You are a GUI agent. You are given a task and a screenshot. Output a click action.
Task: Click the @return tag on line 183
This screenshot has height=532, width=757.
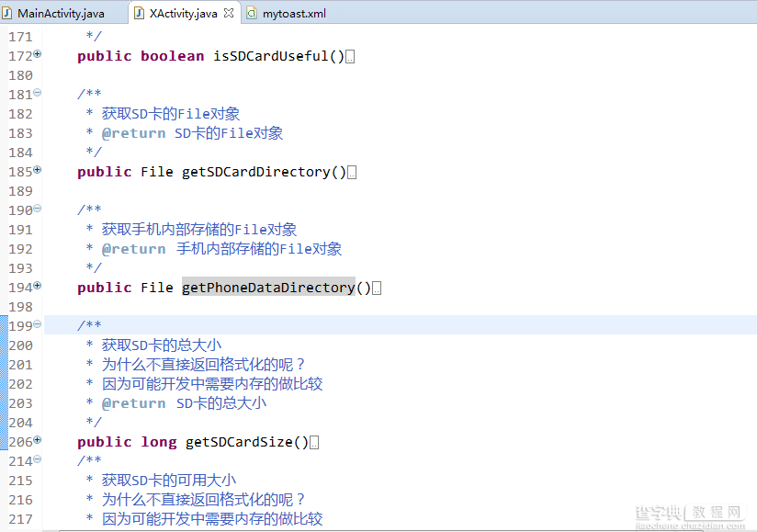[134, 133]
